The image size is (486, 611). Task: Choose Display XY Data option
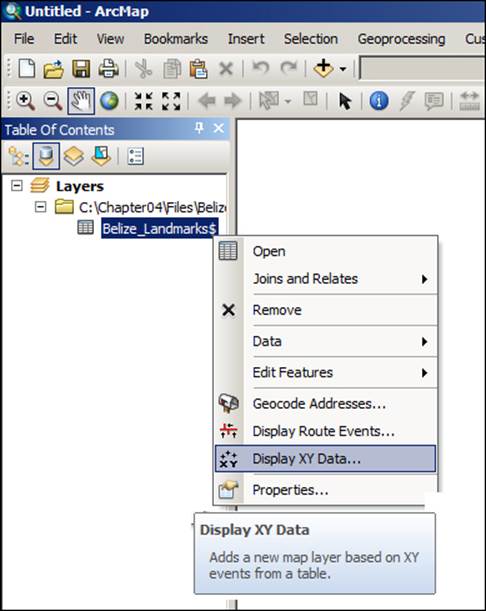[x=325, y=459]
